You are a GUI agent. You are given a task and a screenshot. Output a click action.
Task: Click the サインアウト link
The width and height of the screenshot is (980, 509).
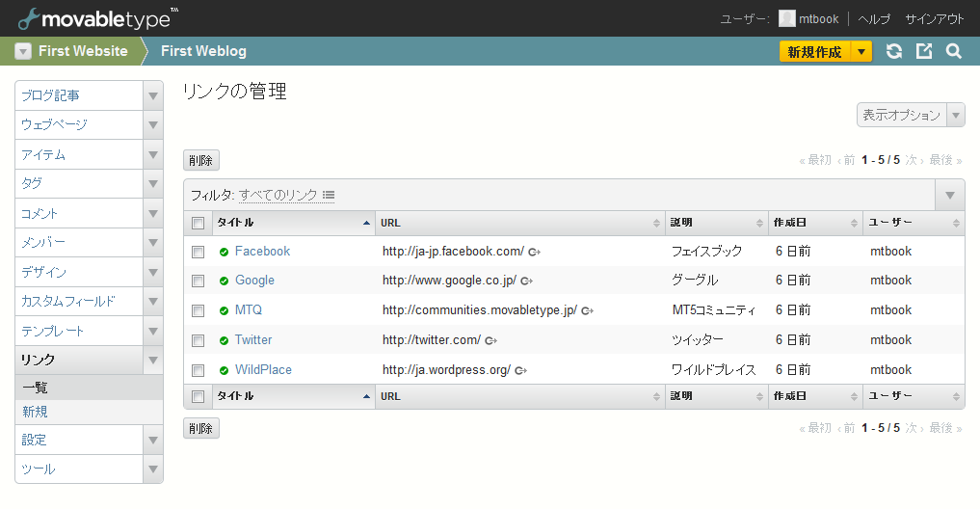(935, 18)
